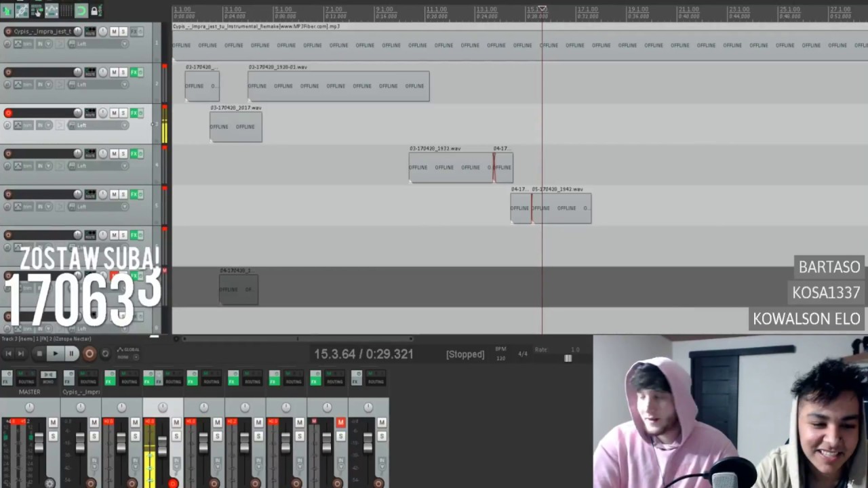Click the 4/4 time signature field
This screenshot has width=868, height=488.
click(x=523, y=354)
